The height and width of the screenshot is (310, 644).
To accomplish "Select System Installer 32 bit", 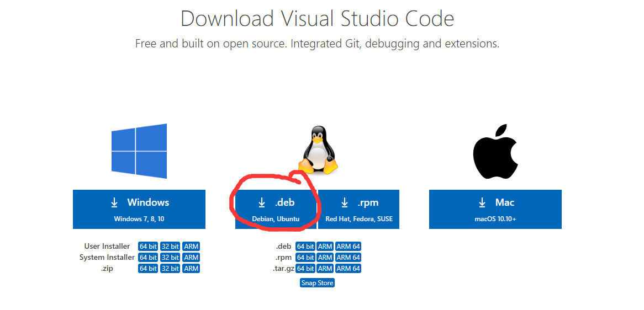I will coord(170,258).
